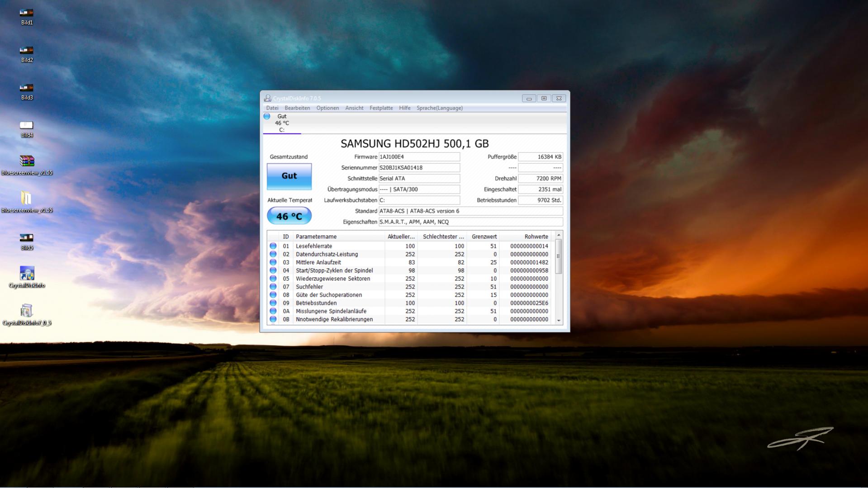This screenshot has width=868, height=488.
Task: Sort by the Aktueller column header
Action: pos(401,237)
